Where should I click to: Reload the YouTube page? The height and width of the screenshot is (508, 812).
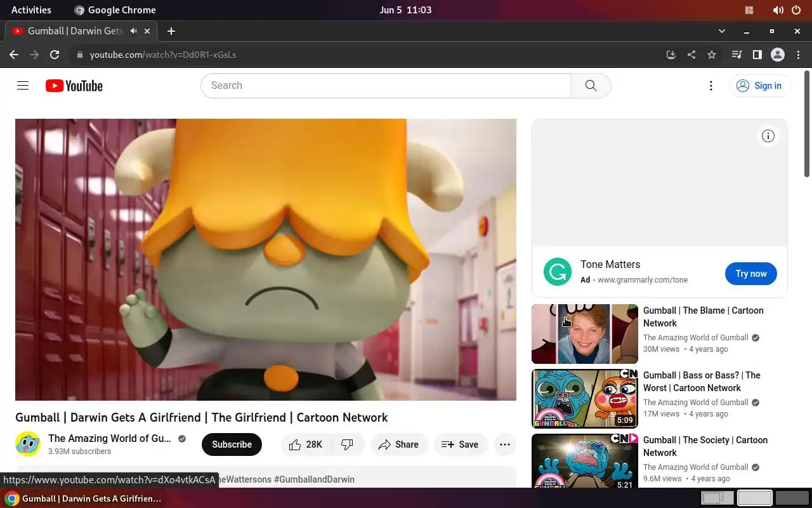[55, 55]
